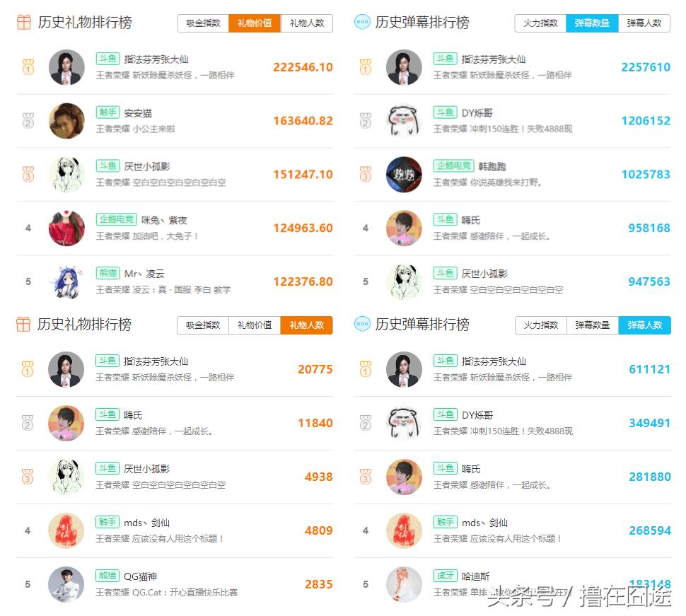This screenshot has height=616, width=686.
Task: Click gift value 222546.10 for 指法芬芳张大仙
Action: [x=303, y=67]
